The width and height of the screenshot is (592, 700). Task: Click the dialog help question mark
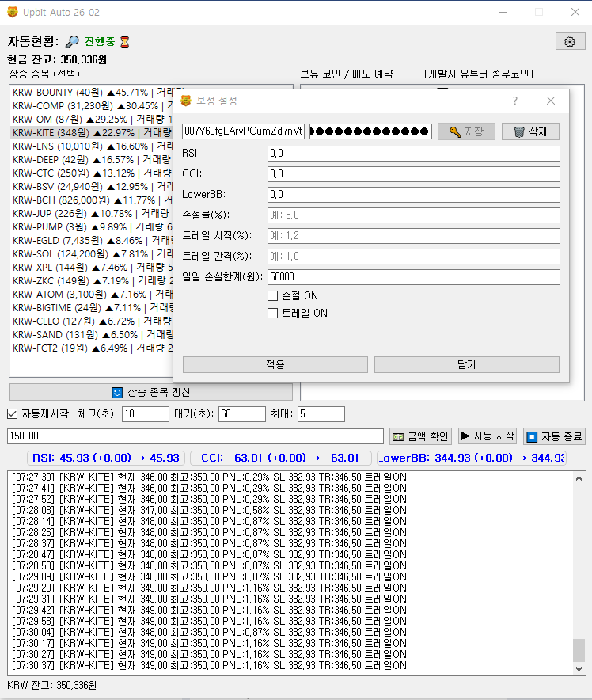(515, 101)
